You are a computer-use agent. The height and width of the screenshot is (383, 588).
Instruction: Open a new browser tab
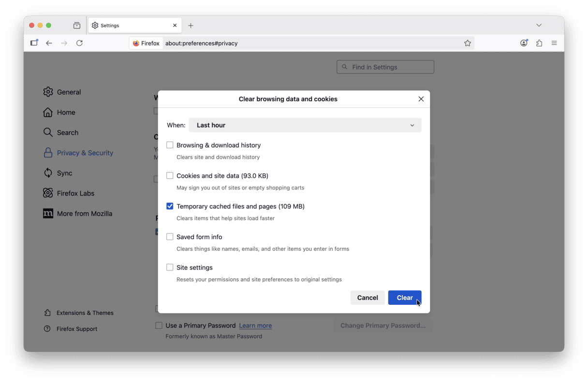(191, 25)
